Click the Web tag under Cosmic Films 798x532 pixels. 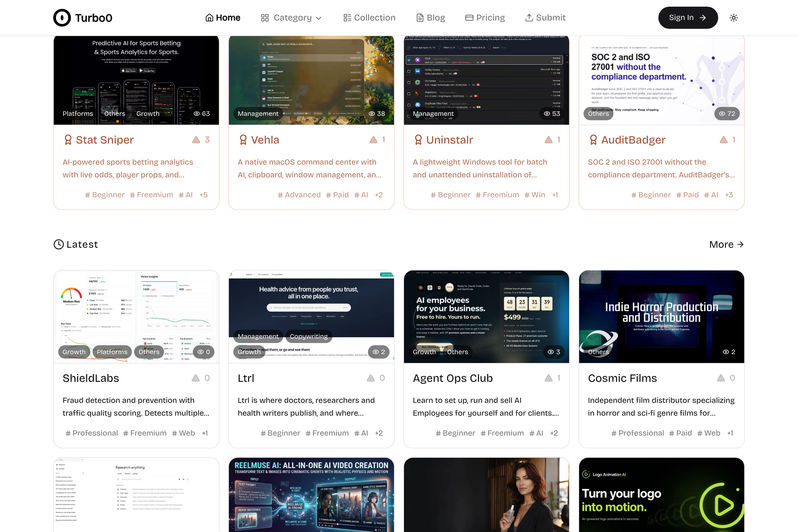click(x=709, y=433)
